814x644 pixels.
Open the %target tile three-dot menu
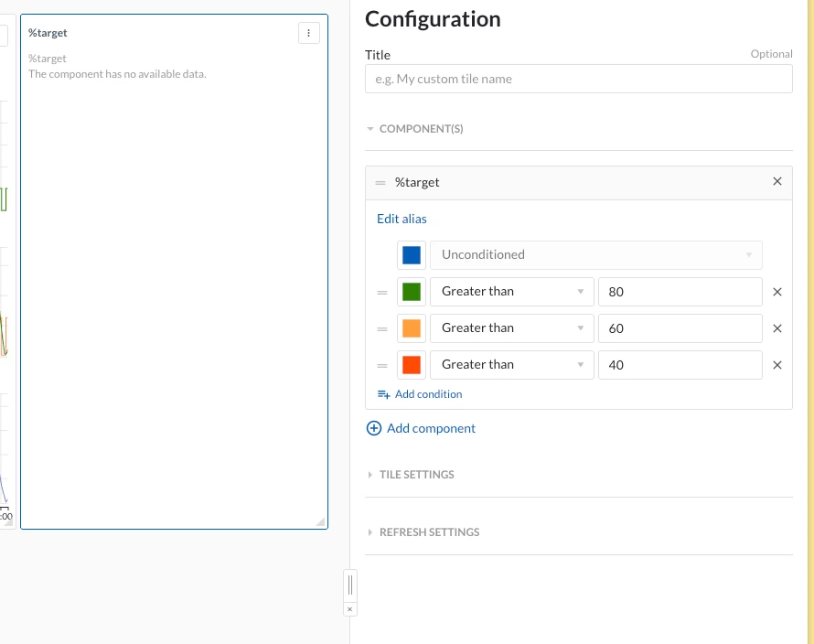click(x=308, y=33)
